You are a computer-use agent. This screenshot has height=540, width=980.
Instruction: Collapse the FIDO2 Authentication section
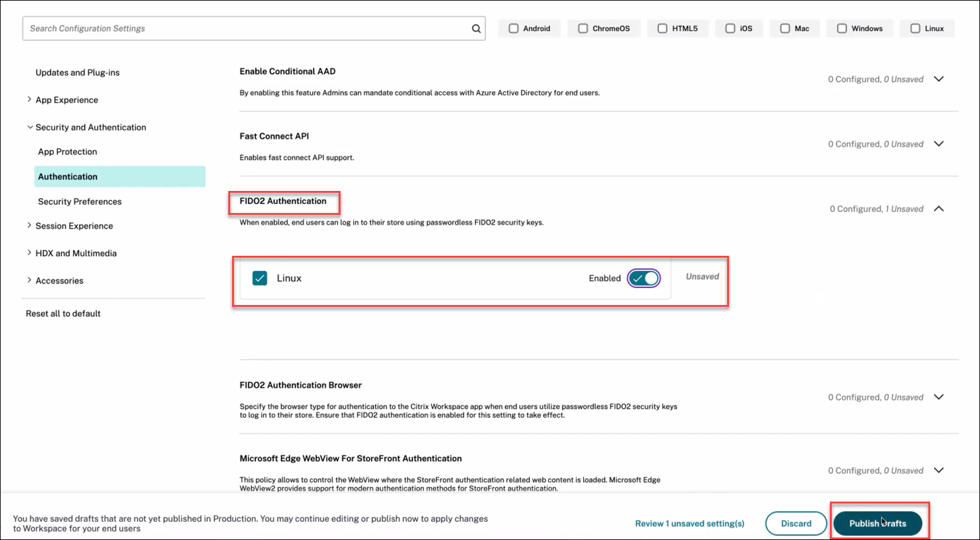(x=939, y=209)
